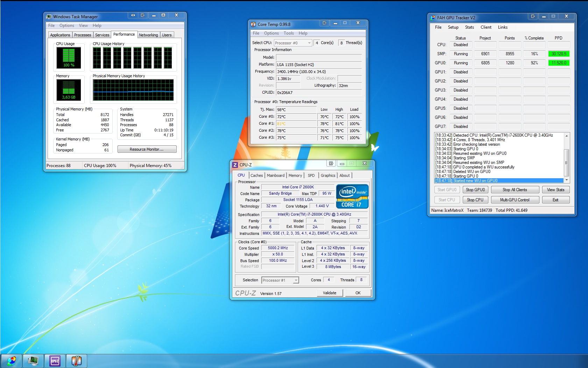Viewport: 588px width, 368px height.
Task: Open the Mainboard tab in CPU-Z
Action: pyautogui.click(x=276, y=175)
